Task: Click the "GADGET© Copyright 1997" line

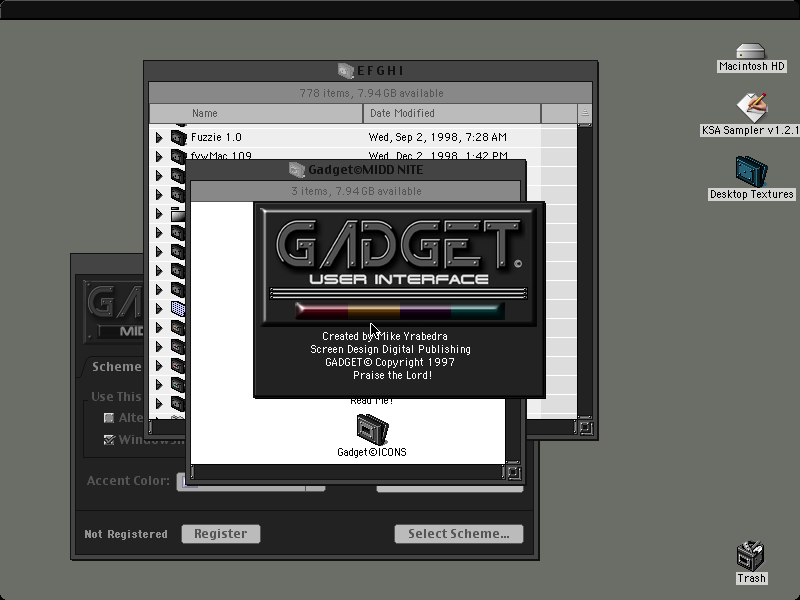Action: coord(390,362)
